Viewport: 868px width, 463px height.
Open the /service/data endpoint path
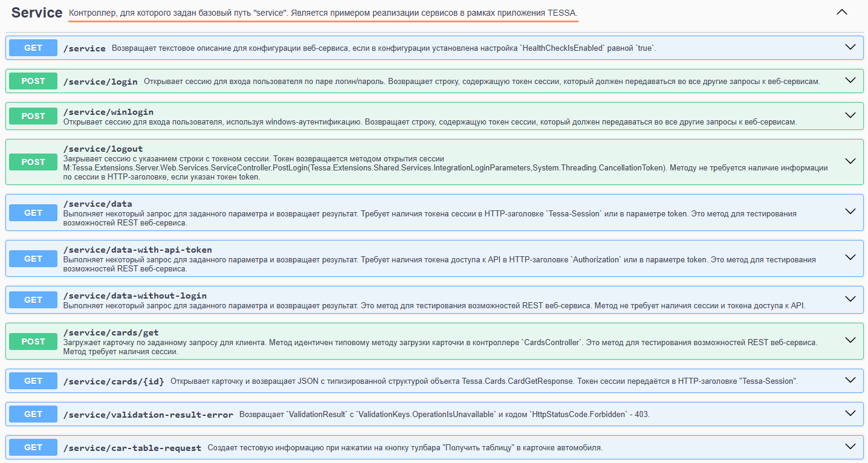click(97, 204)
